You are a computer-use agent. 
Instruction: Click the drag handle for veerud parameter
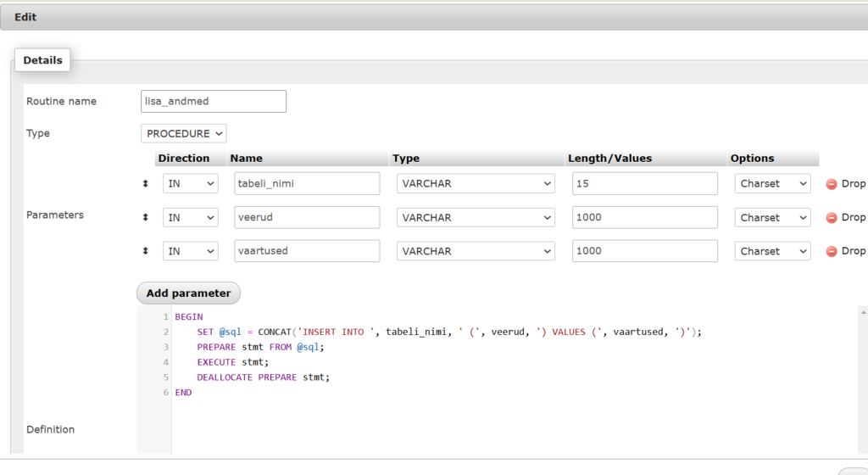pyautogui.click(x=145, y=218)
